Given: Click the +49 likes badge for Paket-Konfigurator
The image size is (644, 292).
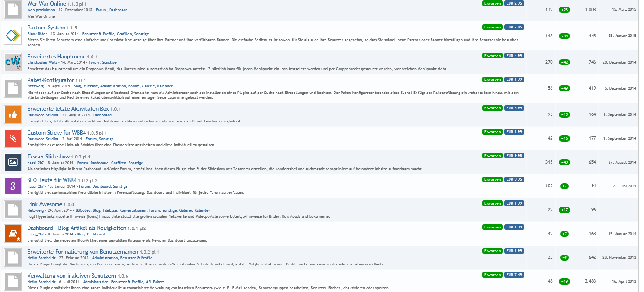Looking at the screenshot, I should coord(565,88).
